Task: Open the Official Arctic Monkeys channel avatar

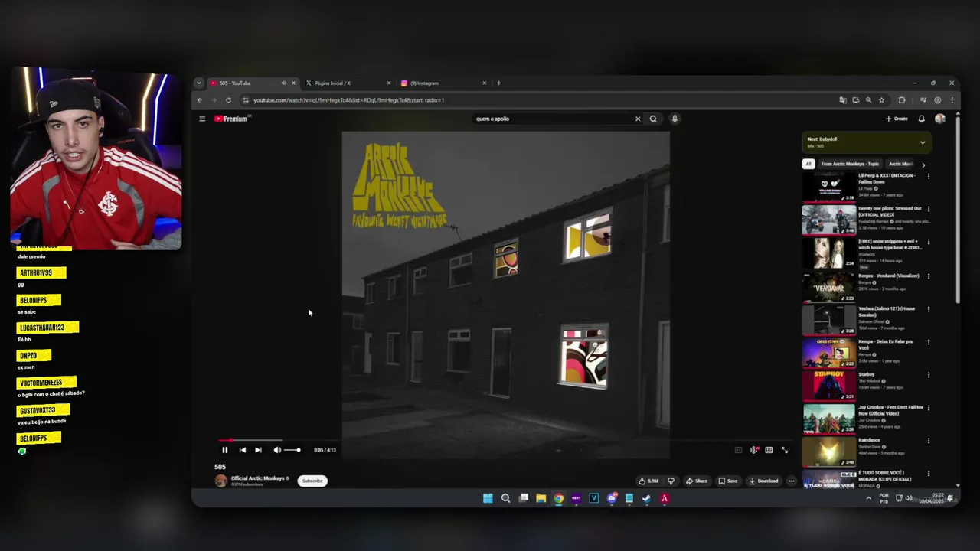Action: [221, 481]
